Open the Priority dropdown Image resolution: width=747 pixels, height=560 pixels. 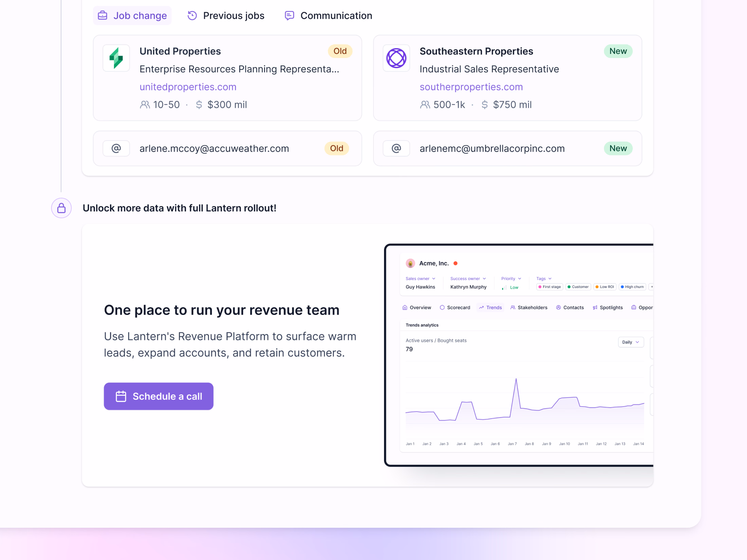click(511, 279)
